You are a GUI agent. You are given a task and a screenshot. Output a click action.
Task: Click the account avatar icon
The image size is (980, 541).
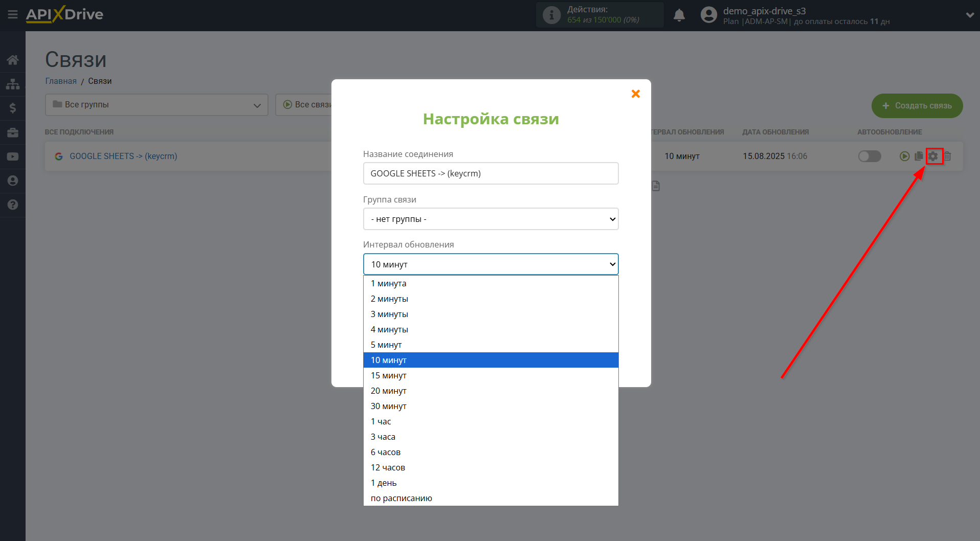709,15
